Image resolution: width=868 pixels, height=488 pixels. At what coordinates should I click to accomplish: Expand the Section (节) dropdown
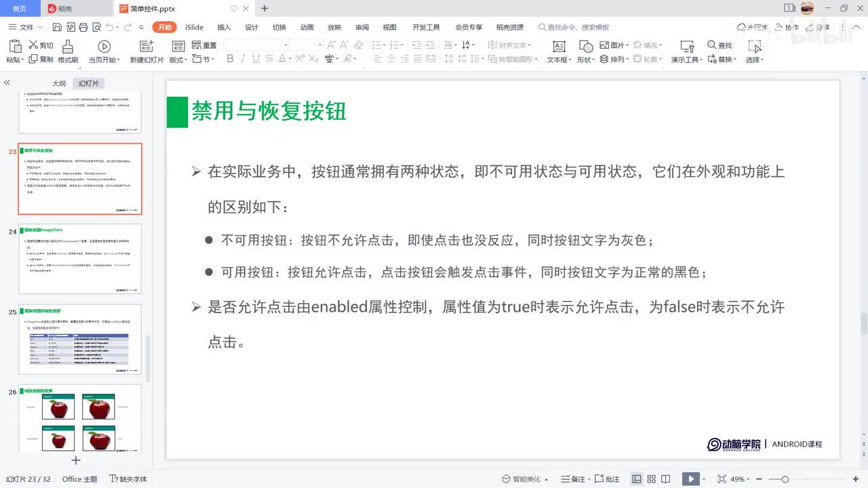[204, 60]
